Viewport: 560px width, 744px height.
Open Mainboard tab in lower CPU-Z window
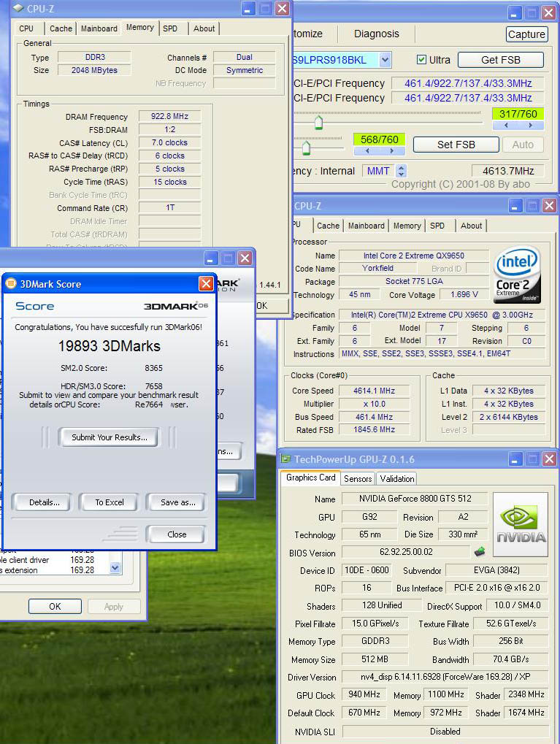tap(367, 226)
